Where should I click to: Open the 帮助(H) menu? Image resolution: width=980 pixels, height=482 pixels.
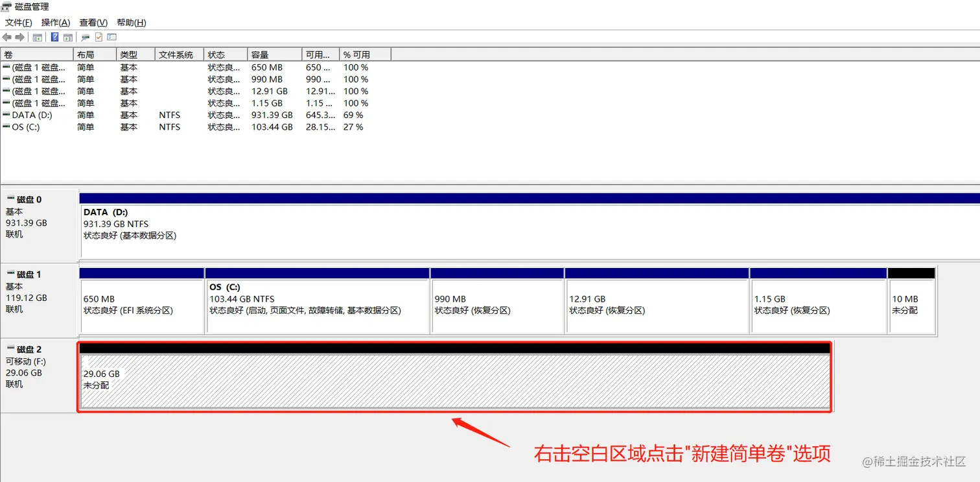(x=132, y=23)
